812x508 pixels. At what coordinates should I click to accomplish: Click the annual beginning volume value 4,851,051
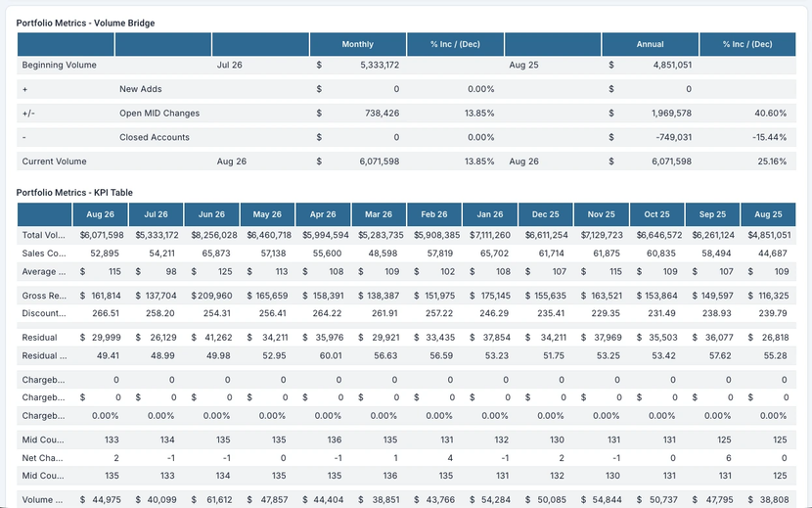point(672,65)
